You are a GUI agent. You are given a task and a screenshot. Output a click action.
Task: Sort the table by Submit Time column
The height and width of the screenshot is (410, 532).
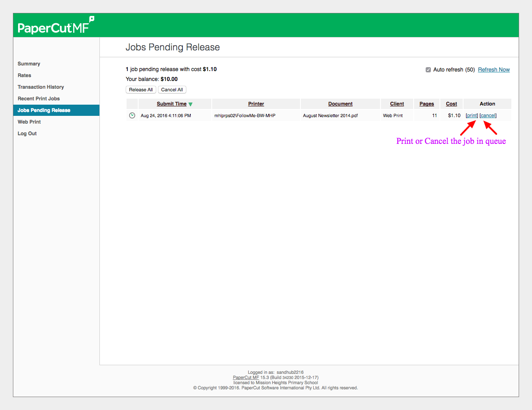(171, 104)
